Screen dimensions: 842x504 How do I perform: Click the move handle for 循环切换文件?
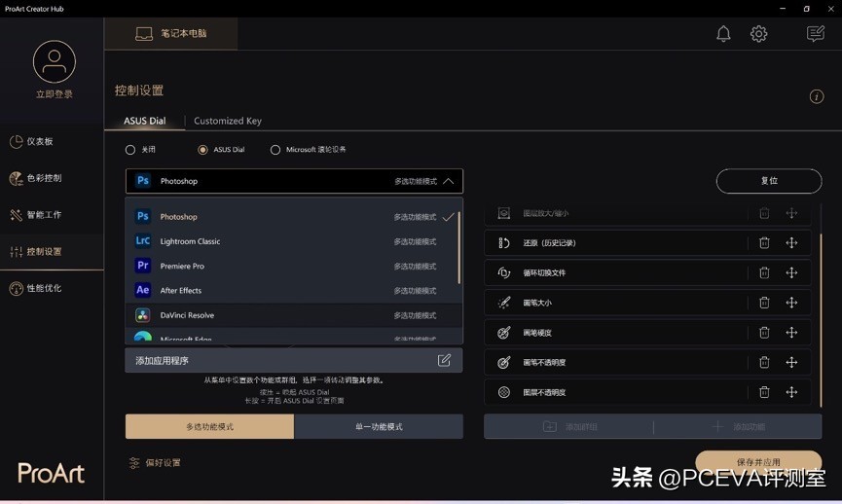click(791, 272)
